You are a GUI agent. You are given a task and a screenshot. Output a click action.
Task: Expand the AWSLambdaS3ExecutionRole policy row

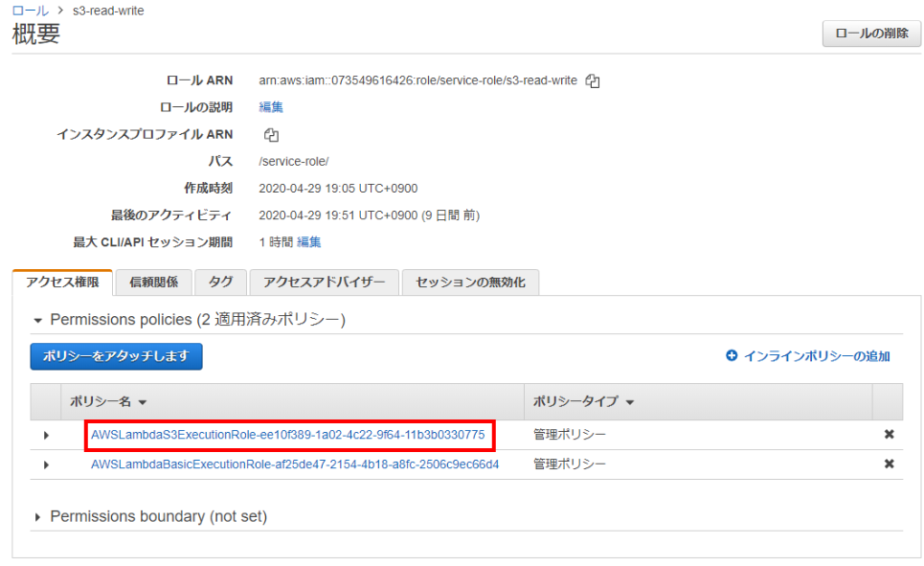click(46, 435)
